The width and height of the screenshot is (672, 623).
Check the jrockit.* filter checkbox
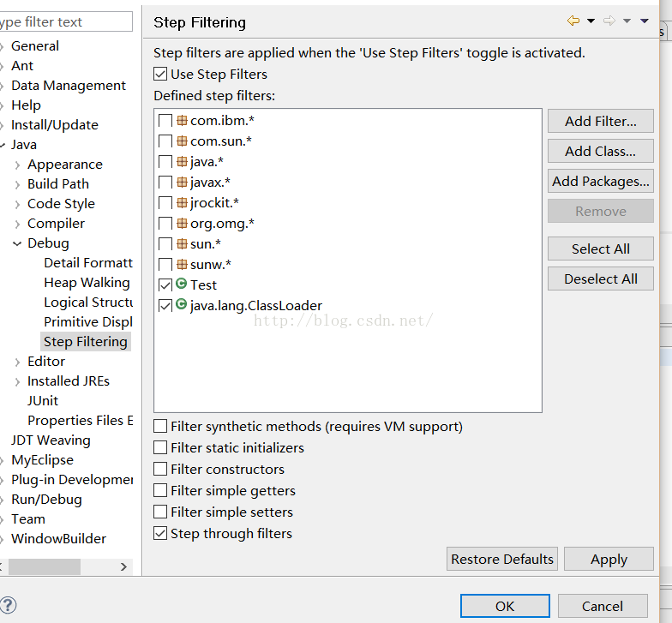tap(165, 203)
